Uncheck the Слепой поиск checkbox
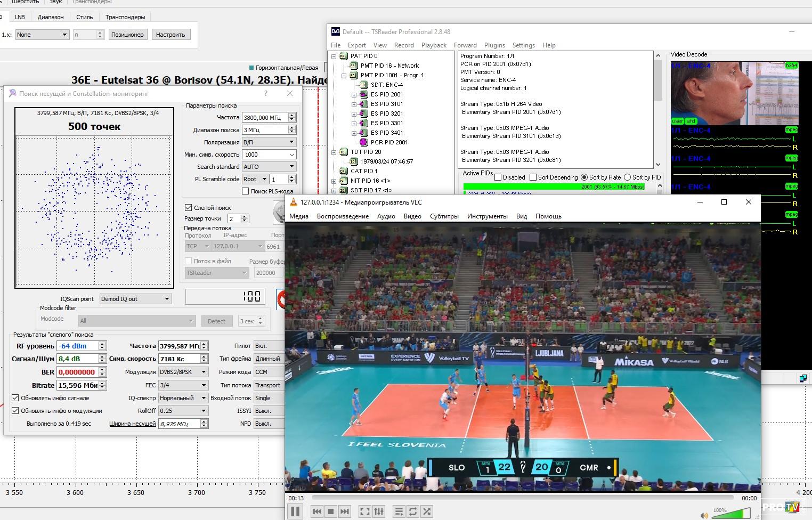The height and width of the screenshot is (520, 812). coord(188,208)
